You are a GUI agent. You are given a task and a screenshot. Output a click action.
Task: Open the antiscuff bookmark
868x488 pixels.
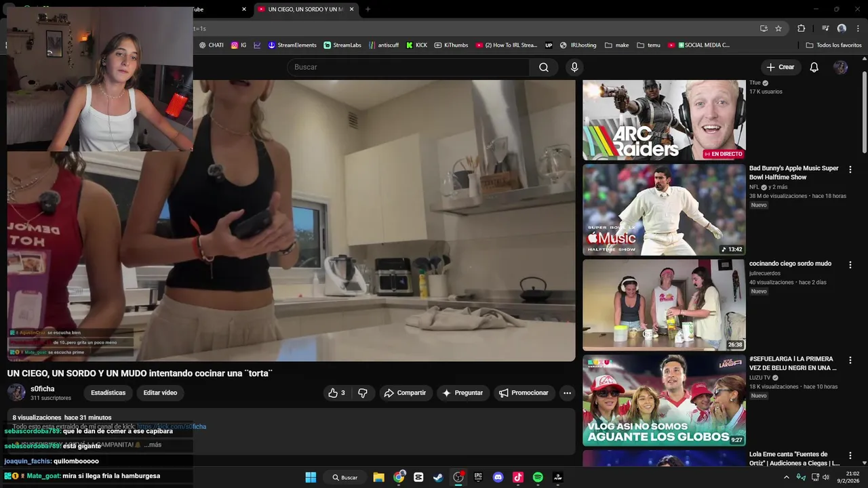(384, 45)
